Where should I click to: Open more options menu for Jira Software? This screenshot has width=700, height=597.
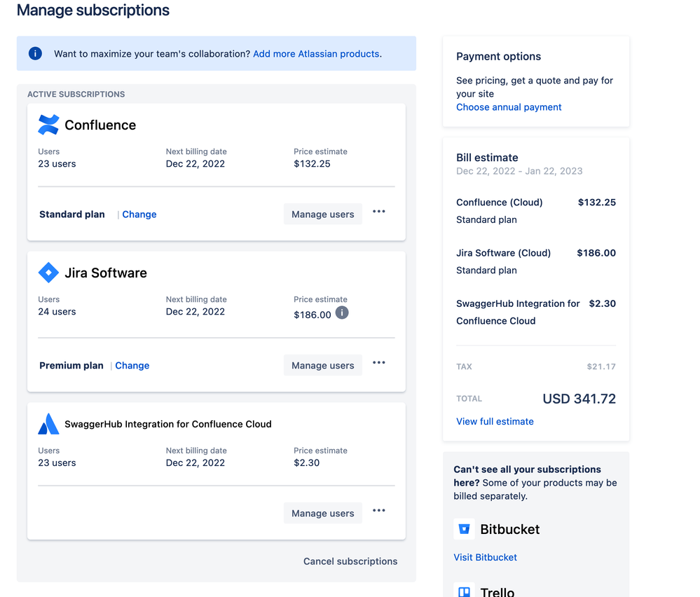tap(379, 362)
